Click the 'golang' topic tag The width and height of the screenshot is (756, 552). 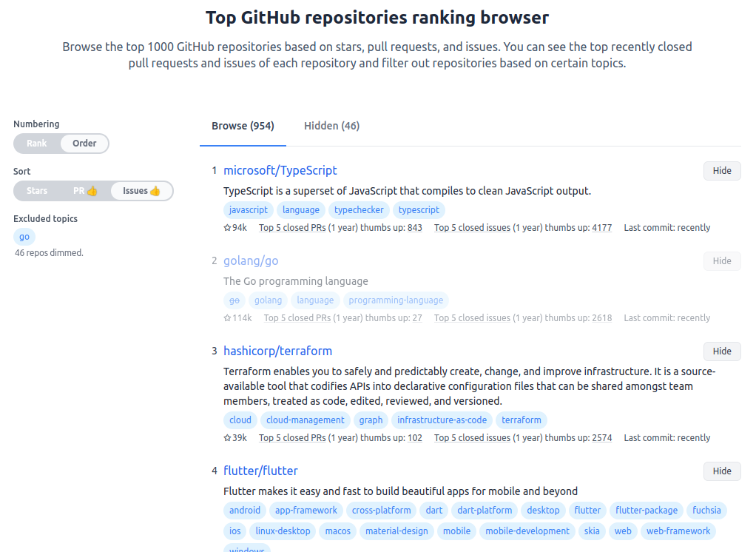pyautogui.click(x=268, y=300)
